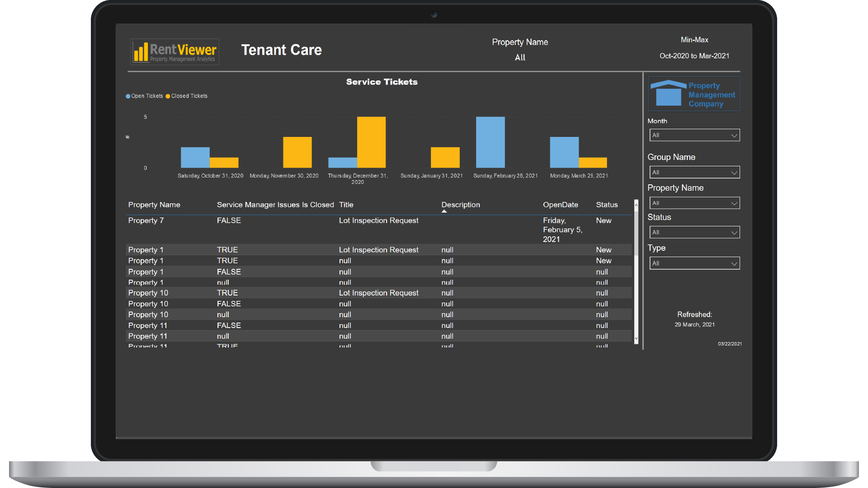Click the Closed Tickets legend marker
This screenshot has height=488, width=868.
coord(168,96)
